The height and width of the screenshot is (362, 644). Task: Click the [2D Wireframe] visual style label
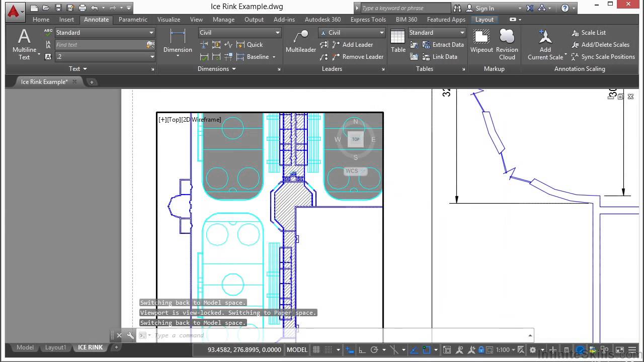(x=201, y=120)
